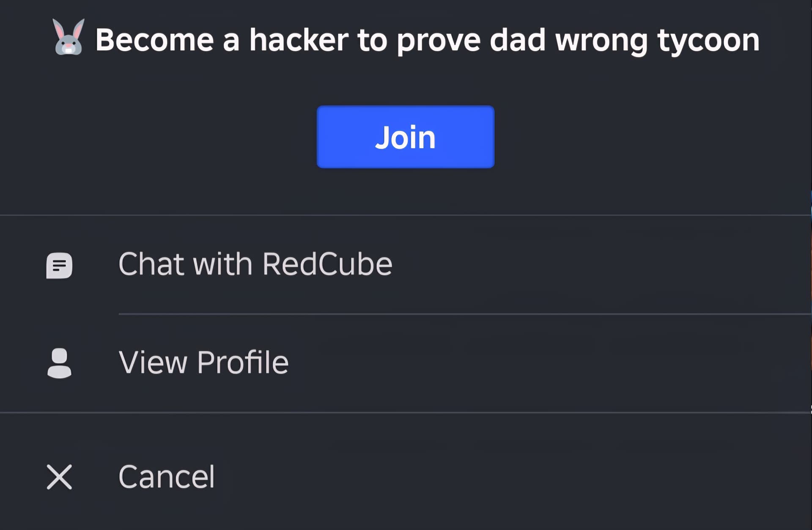View RedCube's profile via the user icon
Screen dimensions: 812x530
(x=59, y=363)
